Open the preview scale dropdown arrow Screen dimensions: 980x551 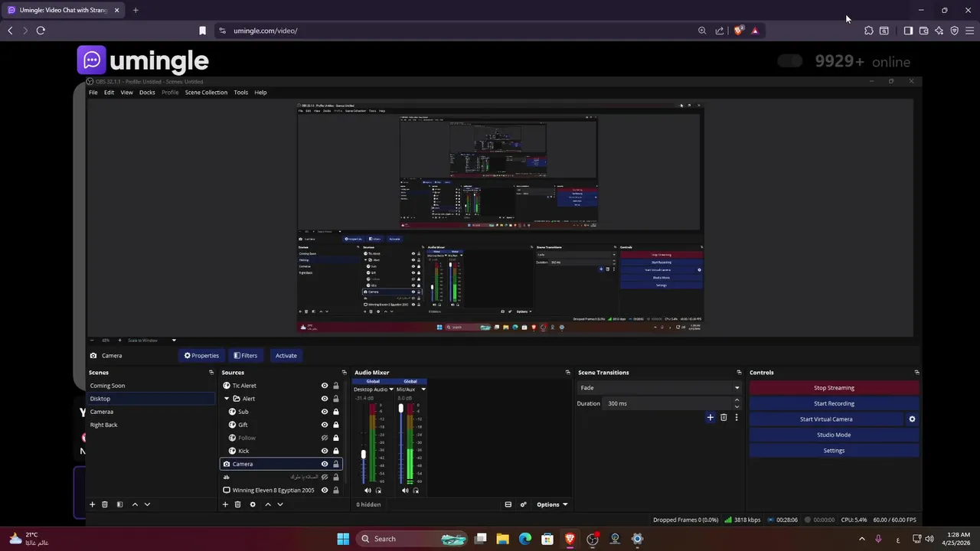point(174,341)
